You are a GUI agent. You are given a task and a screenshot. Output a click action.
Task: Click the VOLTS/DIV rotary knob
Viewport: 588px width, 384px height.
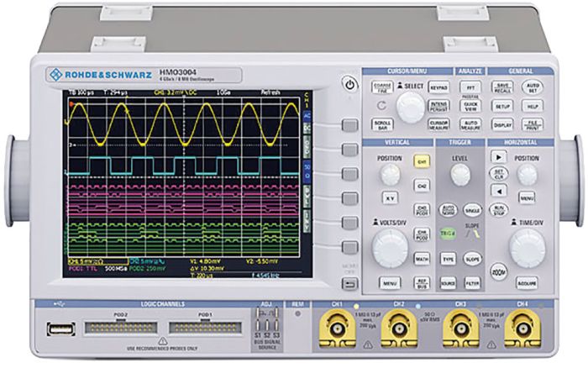point(390,248)
